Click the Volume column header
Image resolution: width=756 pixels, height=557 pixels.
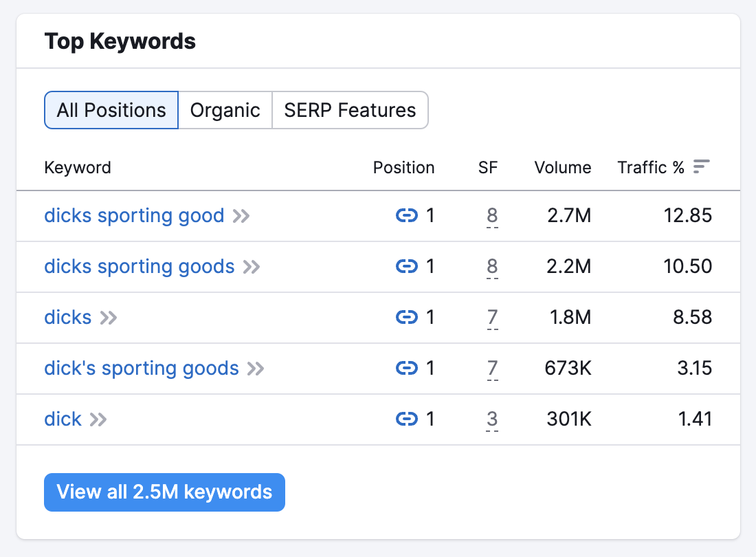563,167
